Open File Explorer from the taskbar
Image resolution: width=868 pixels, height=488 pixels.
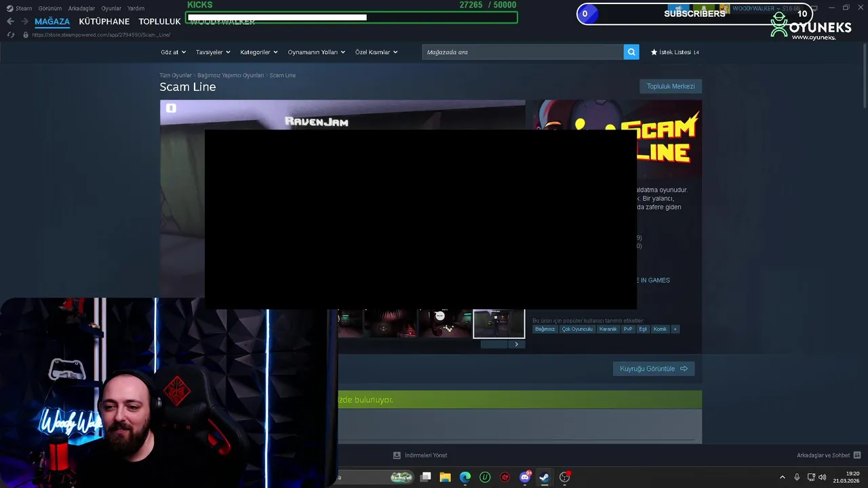click(445, 477)
